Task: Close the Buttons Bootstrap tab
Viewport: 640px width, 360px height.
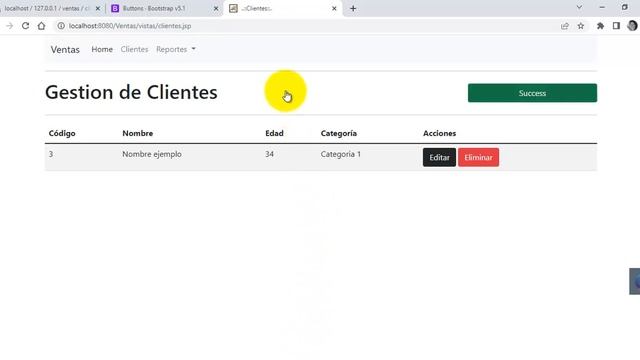Action: point(216,8)
